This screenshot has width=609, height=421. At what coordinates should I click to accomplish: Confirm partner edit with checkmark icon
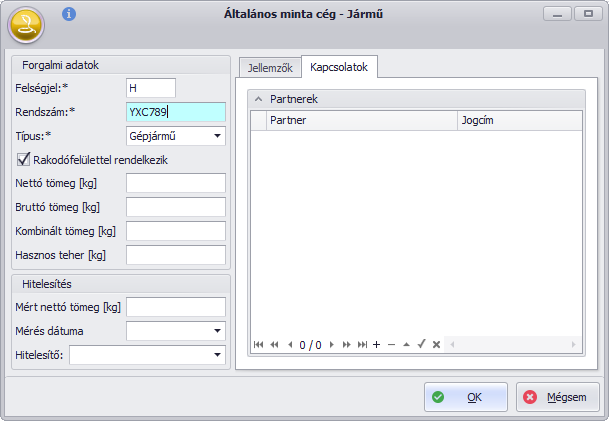421,345
